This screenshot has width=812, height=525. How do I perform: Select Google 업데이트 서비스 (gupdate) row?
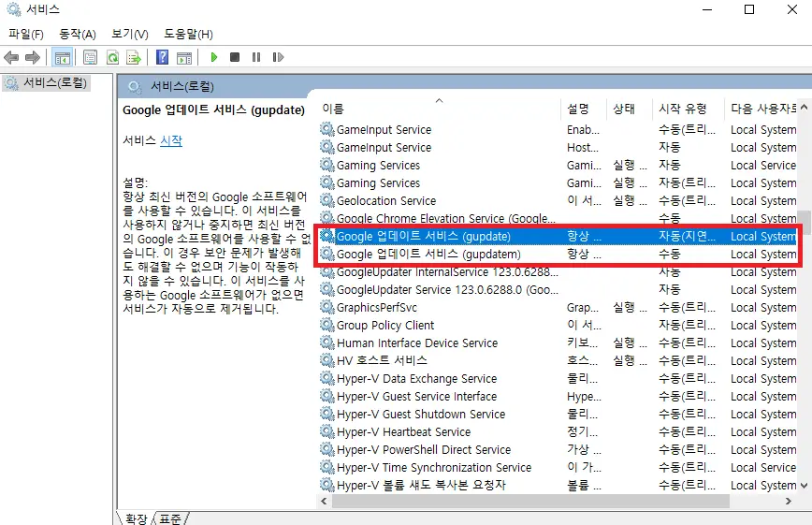tap(558, 237)
